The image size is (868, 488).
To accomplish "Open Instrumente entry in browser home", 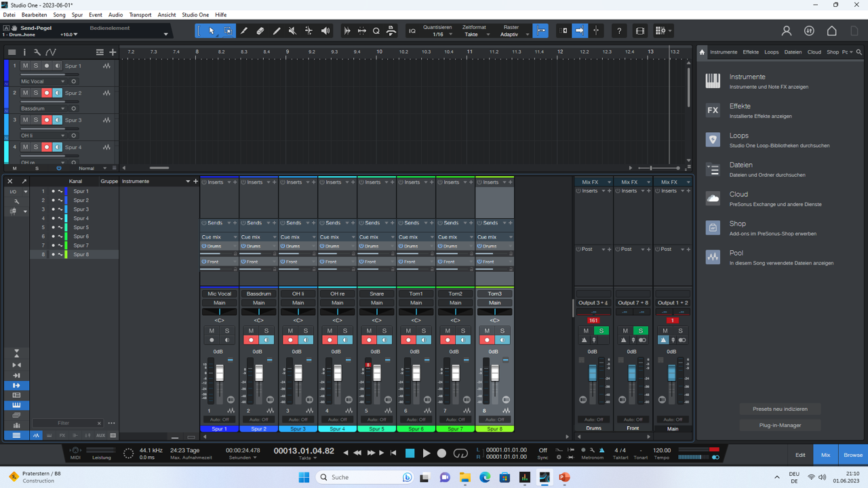I will pos(780,81).
